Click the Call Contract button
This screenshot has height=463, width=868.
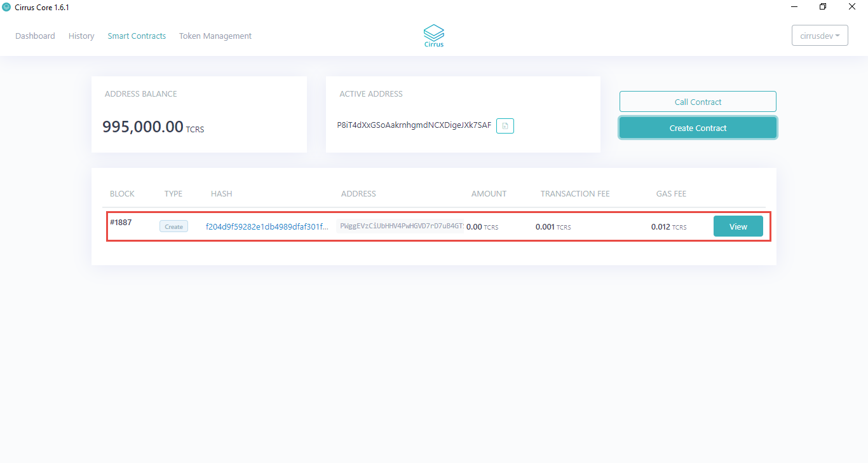(698, 101)
